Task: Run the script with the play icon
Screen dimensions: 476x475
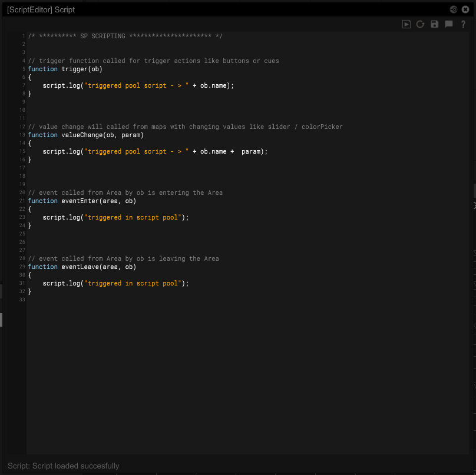Action: 406,24
